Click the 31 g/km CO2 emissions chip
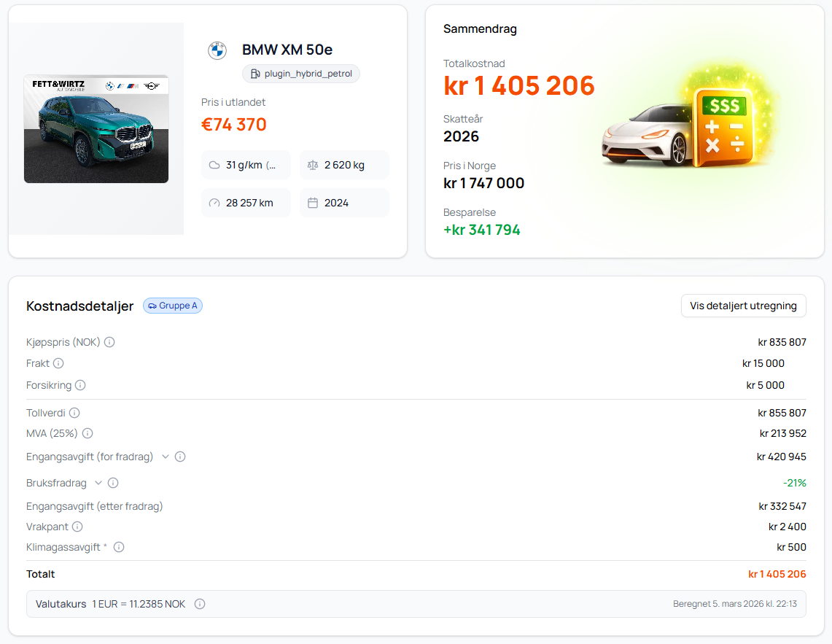The width and height of the screenshot is (832, 644). click(246, 165)
